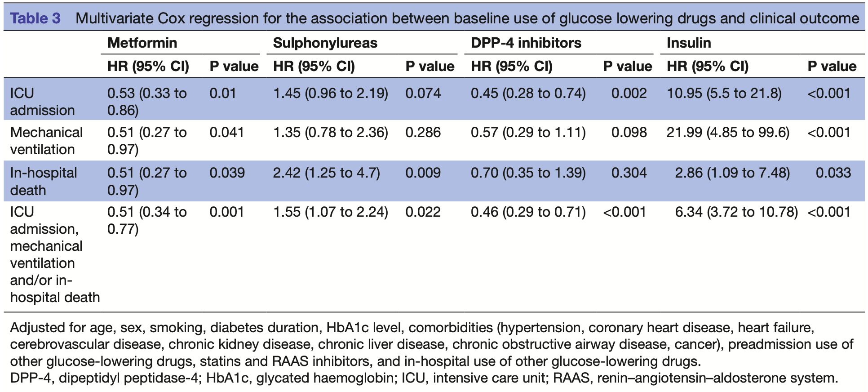Click the DPP-4 inhibitors column header

click(x=526, y=43)
